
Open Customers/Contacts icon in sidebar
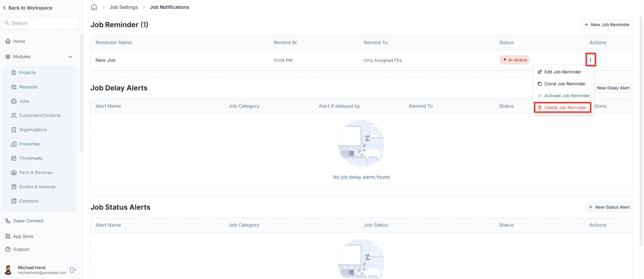14,116
